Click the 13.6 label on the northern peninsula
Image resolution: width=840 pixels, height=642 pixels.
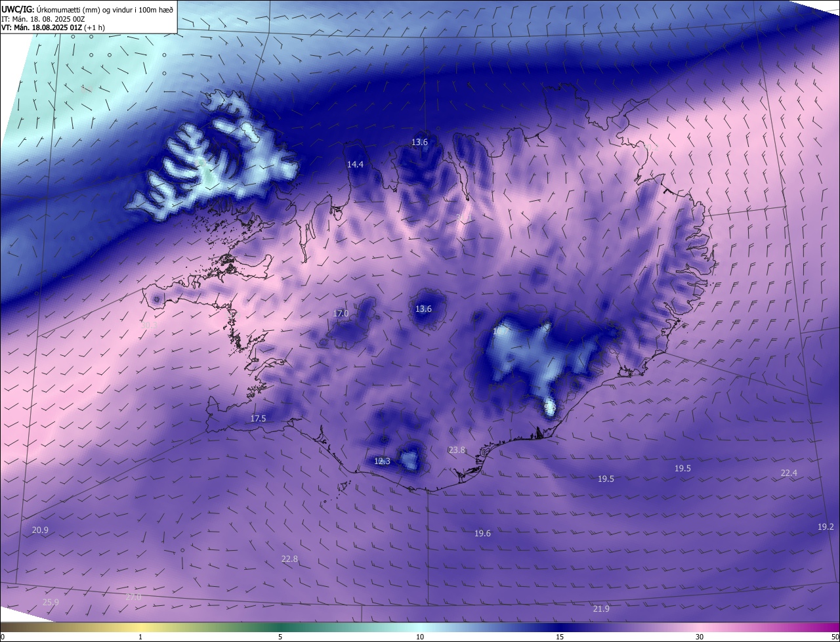point(419,142)
